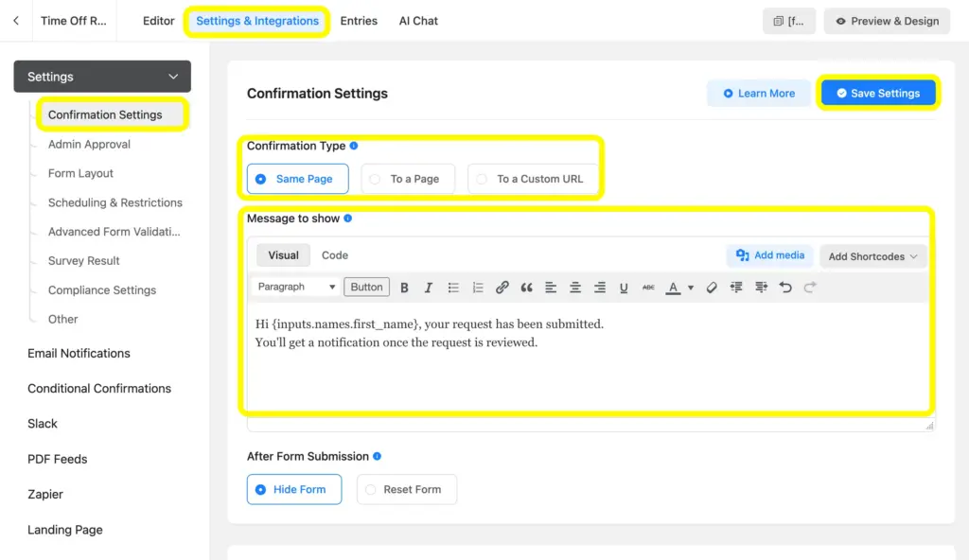This screenshot has width=969, height=560.
Task: Open the Other settings item
Action: 62,319
